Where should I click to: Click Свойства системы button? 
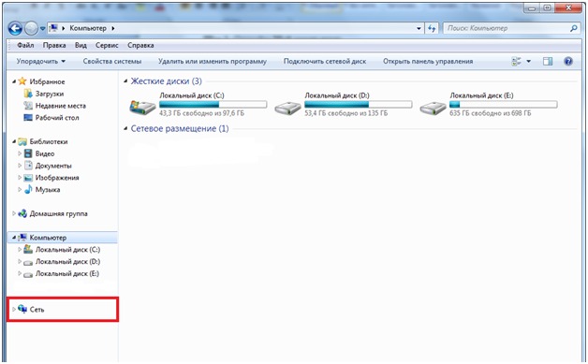[112, 62]
